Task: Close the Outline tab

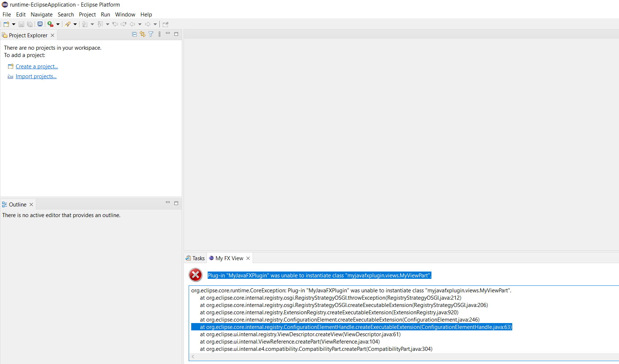Action: click(31, 205)
